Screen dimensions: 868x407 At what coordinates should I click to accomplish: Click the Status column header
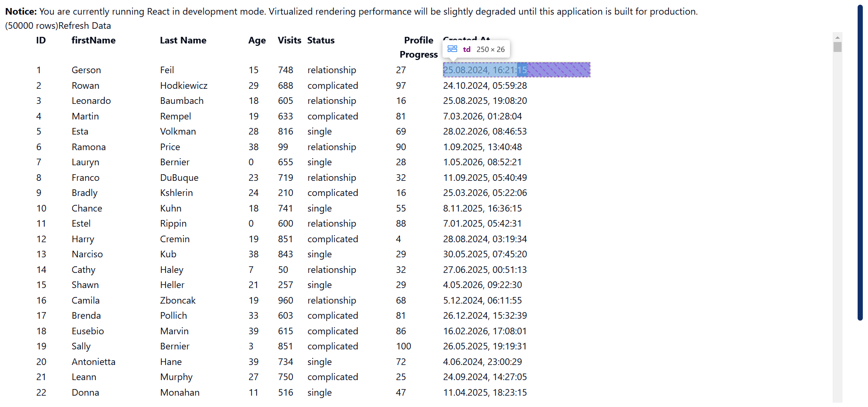tap(321, 41)
